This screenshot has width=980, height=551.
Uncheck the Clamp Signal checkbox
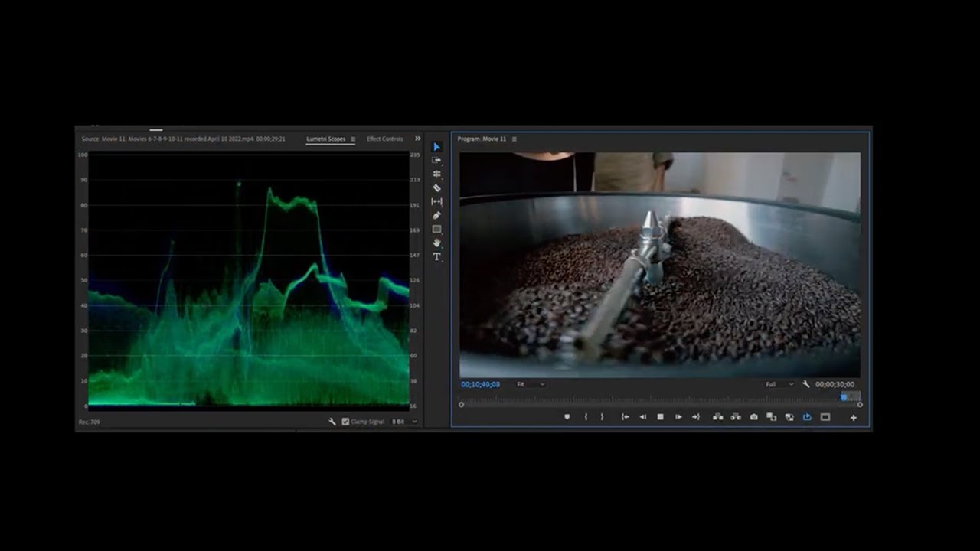coord(345,422)
